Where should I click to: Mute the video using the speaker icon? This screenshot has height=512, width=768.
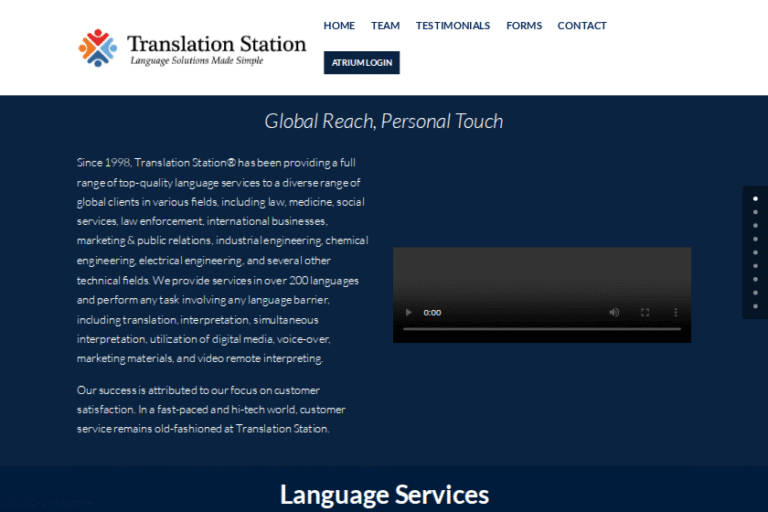pos(614,313)
